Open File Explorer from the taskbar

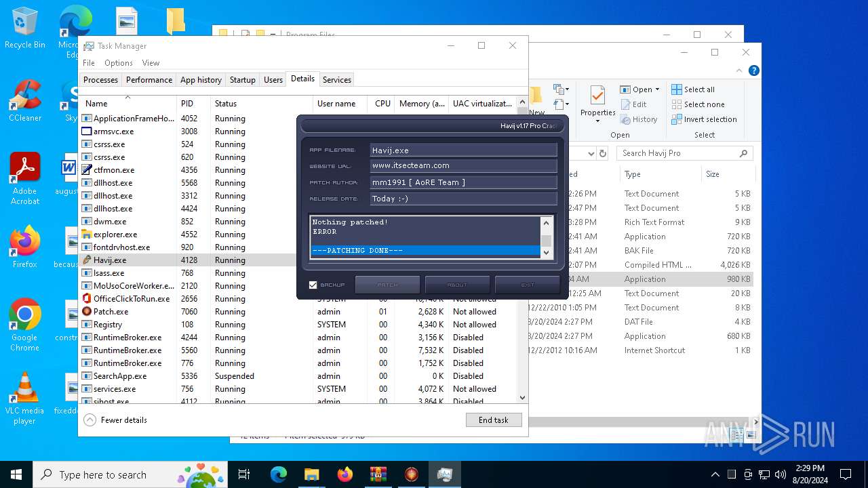[x=311, y=474]
